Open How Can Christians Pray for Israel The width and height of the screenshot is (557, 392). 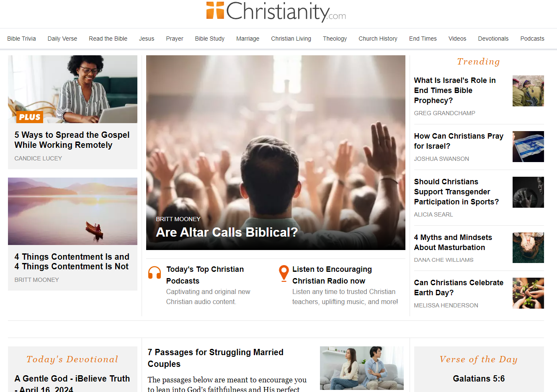click(x=459, y=141)
